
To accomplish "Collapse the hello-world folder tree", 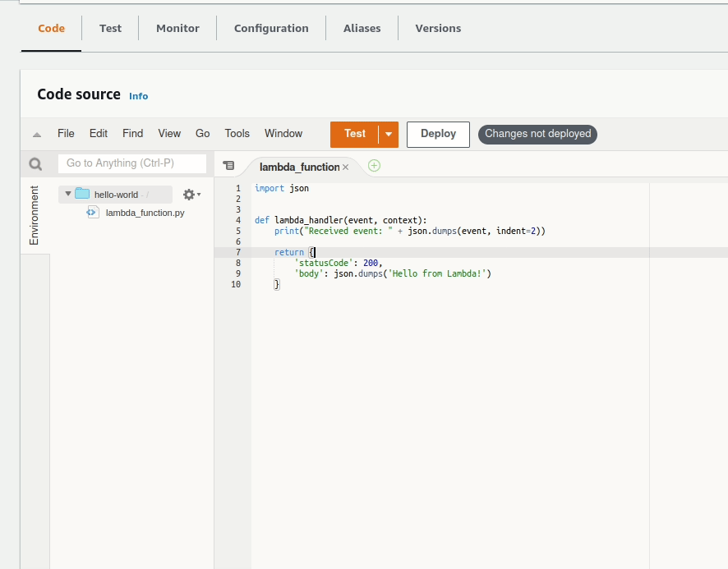I will (x=67, y=194).
